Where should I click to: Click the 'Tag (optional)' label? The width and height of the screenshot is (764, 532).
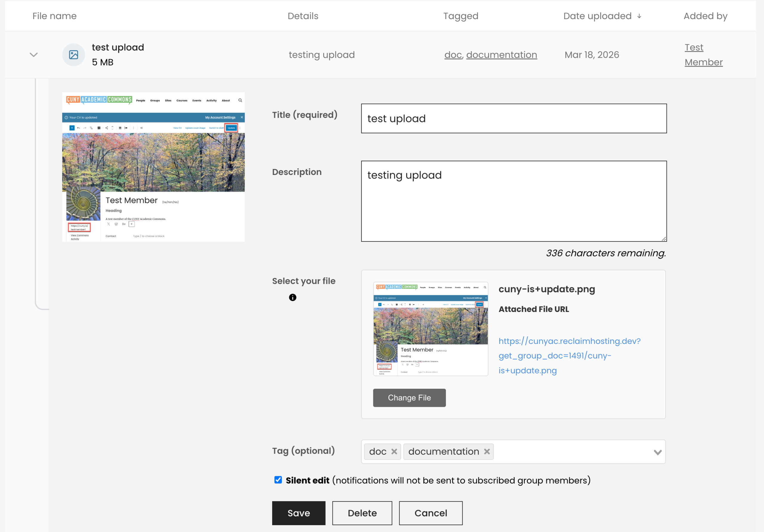[303, 451]
